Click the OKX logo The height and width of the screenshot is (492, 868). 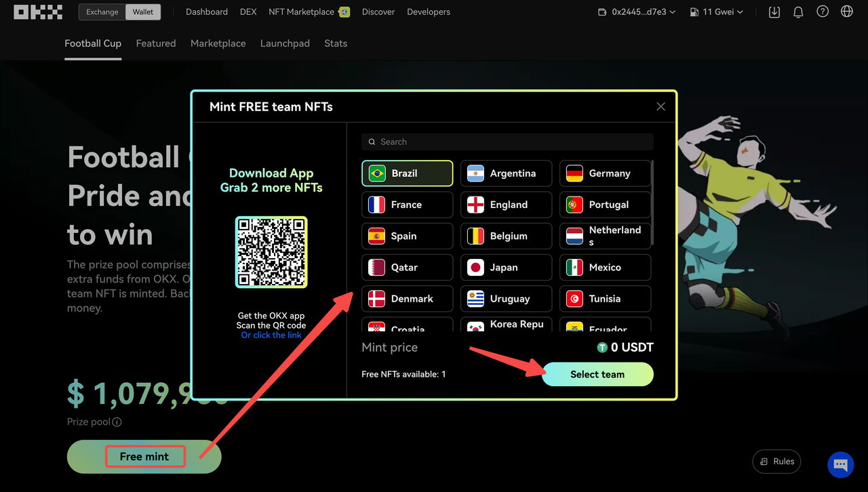(x=38, y=12)
